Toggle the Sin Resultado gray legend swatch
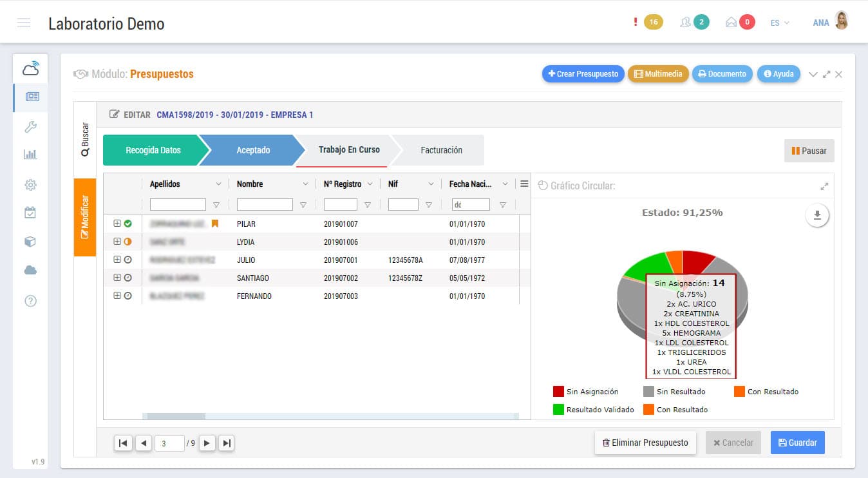This screenshot has width=868, height=478. click(x=648, y=392)
